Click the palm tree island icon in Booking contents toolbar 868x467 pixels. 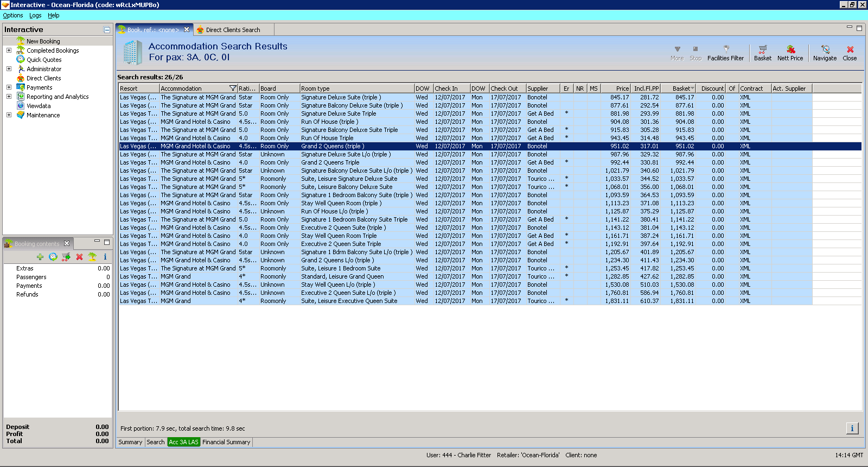click(92, 257)
